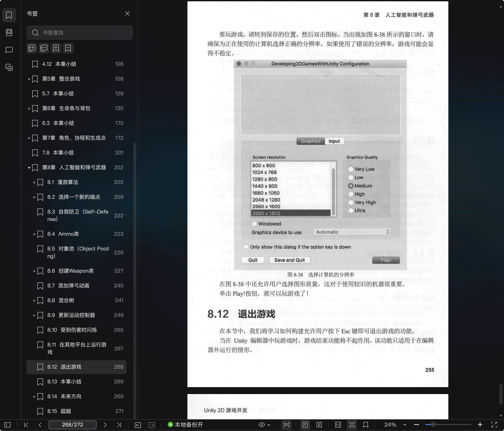
Task: Click the zoom slider handle
Action: tap(433, 425)
